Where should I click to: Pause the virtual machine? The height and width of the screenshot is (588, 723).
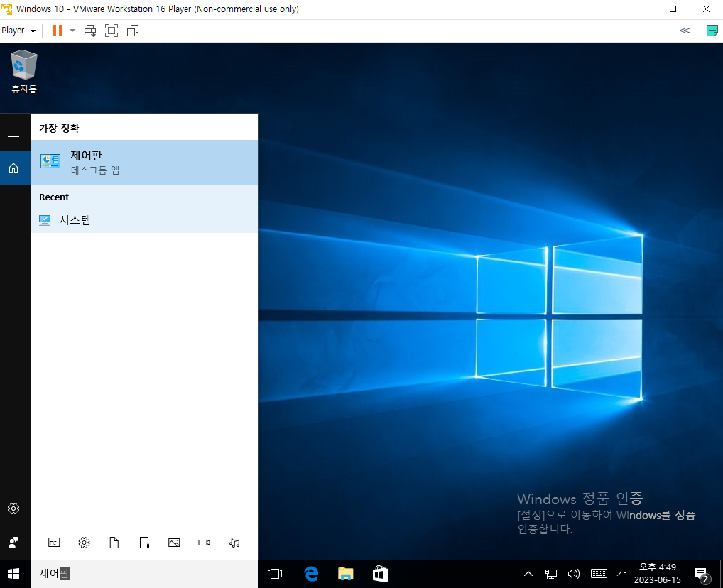[58, 31]
